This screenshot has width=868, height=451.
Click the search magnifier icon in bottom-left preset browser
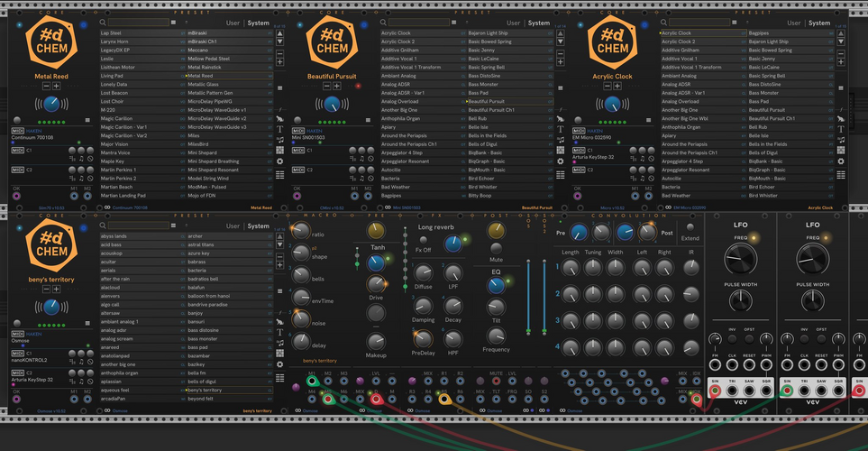coord(101,226)
